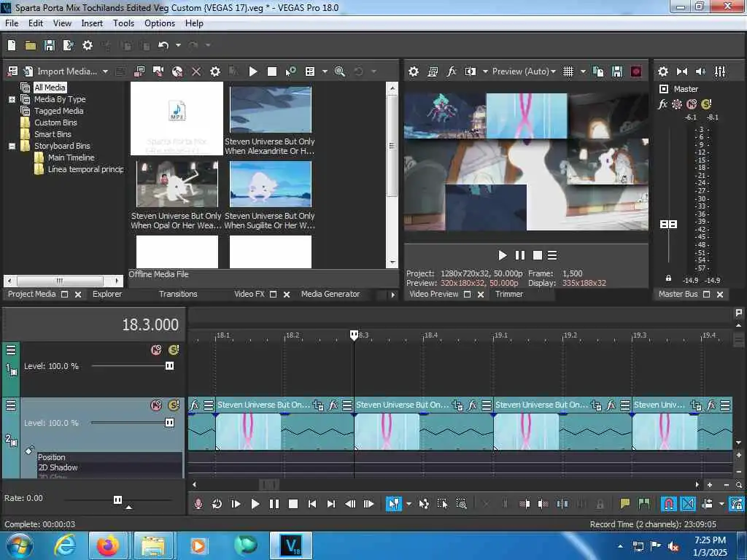Image resolution: width=747 pixels, height=560 pixels.
Task: Open the Import Media dropdown arrow
Action: click(x=105, y=71)
